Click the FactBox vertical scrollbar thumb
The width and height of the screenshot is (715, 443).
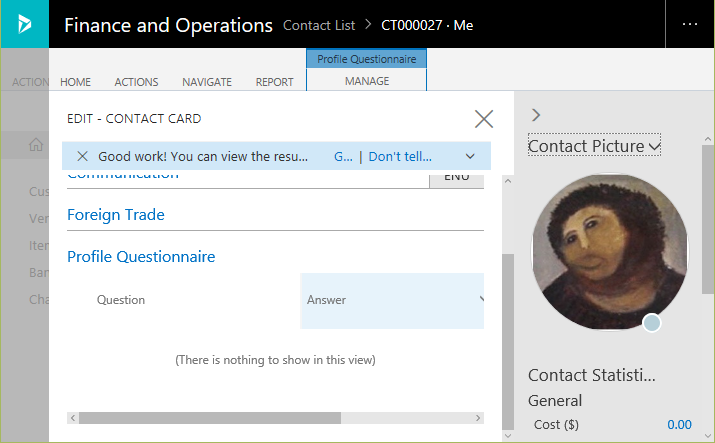708,220
